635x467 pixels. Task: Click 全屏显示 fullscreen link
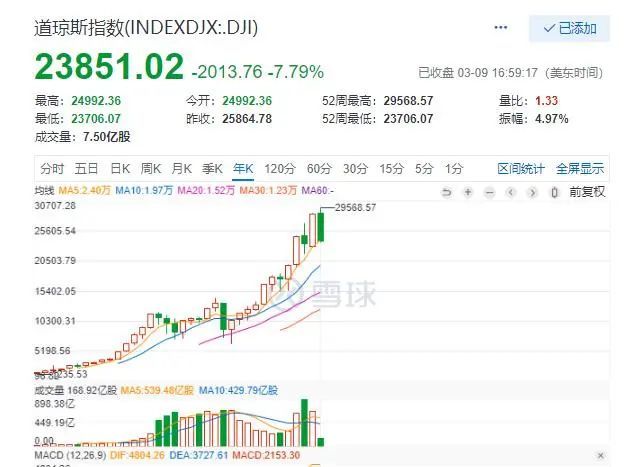tap(580, 168)
